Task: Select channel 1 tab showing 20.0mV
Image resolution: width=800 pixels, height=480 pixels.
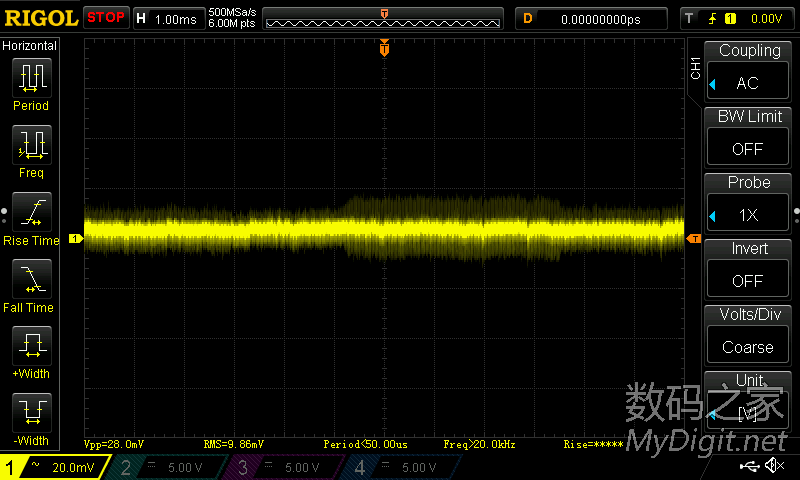Action: pos(54,467)
